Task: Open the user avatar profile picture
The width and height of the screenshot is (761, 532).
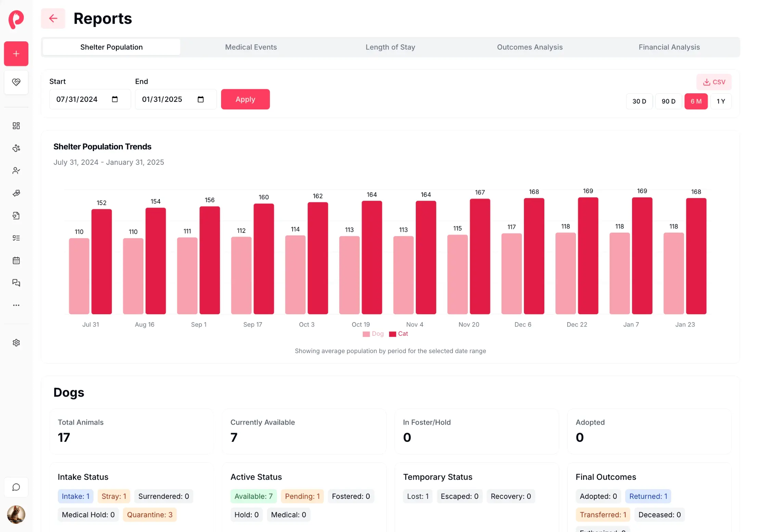Action: (16, 515)
